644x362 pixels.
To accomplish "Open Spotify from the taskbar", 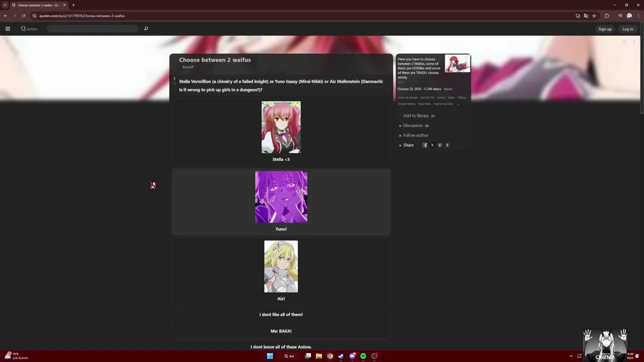I will click(x=363, y=356).
